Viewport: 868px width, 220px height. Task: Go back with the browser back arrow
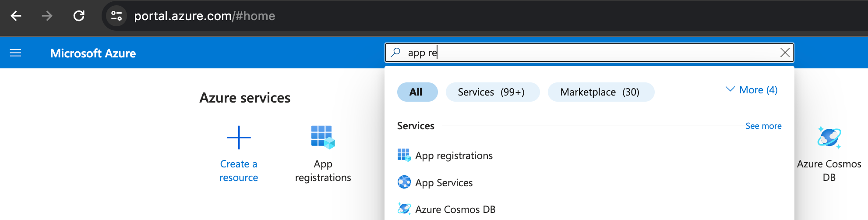pos(16,16)
